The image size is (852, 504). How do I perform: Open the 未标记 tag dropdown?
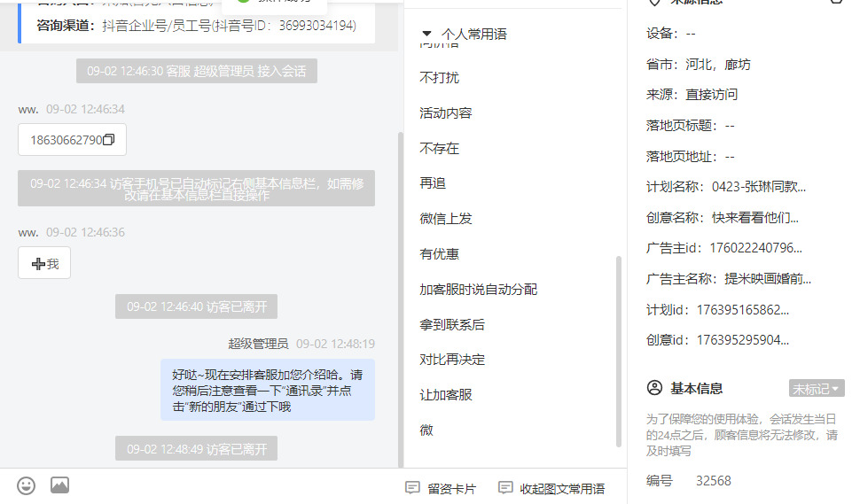[817, 388]
